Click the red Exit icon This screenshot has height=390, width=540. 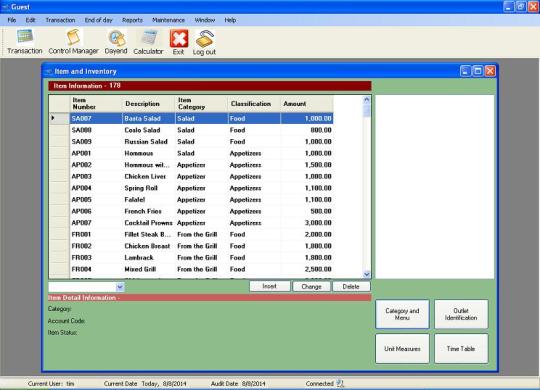tap(178, 42)
